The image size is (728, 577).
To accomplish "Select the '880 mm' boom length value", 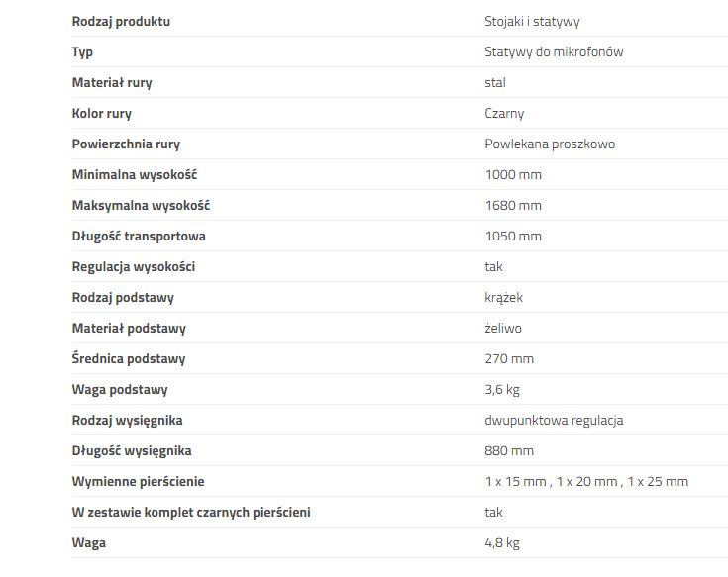I will pyautogui.click(x=509, y=451).
